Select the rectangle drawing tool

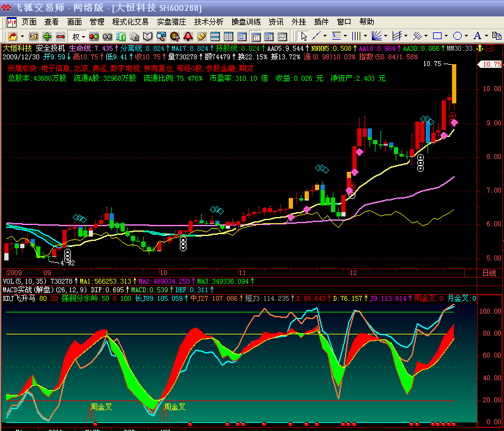point(437,36)
